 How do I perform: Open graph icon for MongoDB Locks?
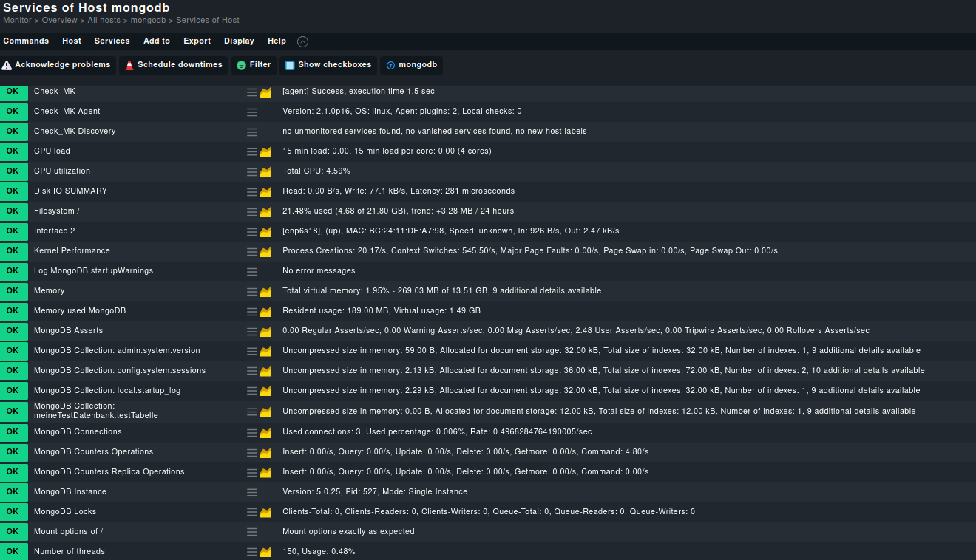[265, 512]
